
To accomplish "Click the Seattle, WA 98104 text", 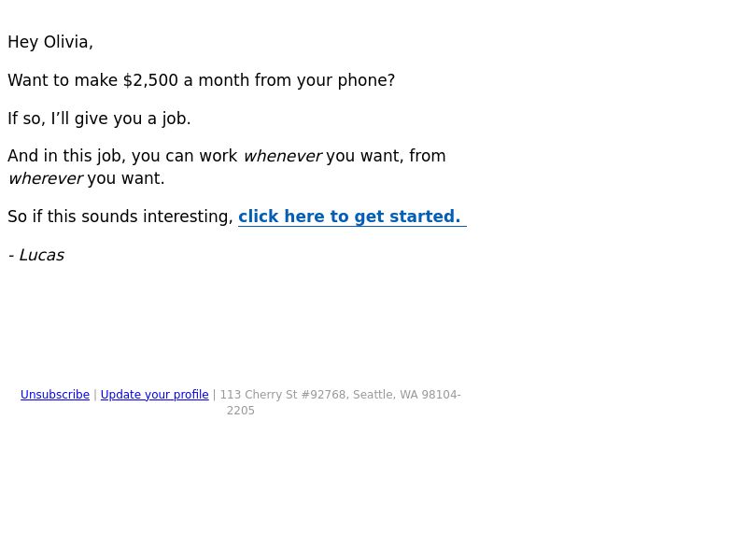I will (x=405, y=395).
